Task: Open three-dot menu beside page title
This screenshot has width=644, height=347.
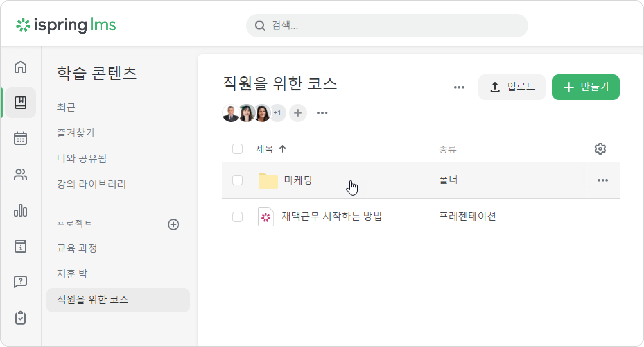Action: click(x=459, y=87)
